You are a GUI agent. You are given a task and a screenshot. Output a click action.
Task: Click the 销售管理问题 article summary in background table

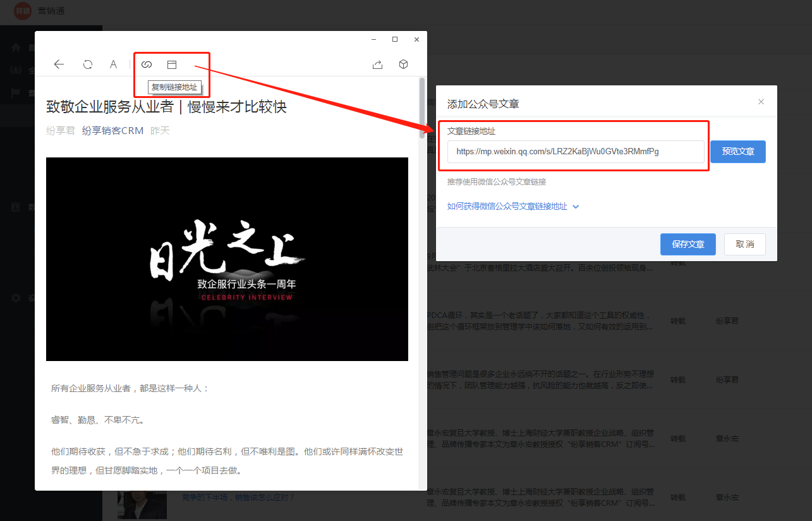click(x=540, y=379)
